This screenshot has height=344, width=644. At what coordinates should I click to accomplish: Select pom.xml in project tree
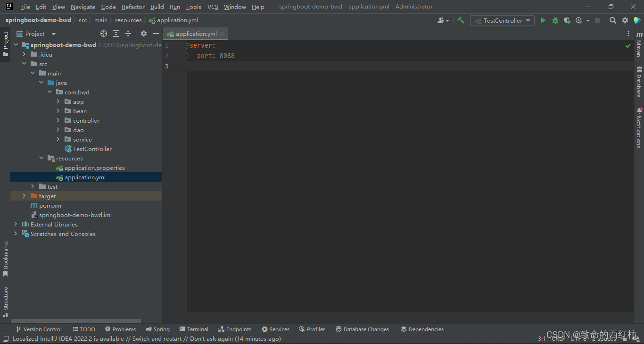coord(47,205)
